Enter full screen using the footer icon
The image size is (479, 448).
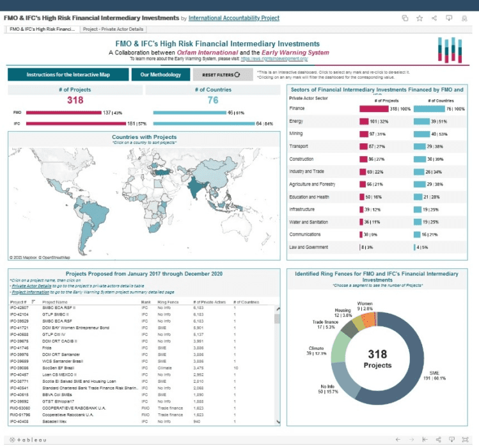[465, 440]
